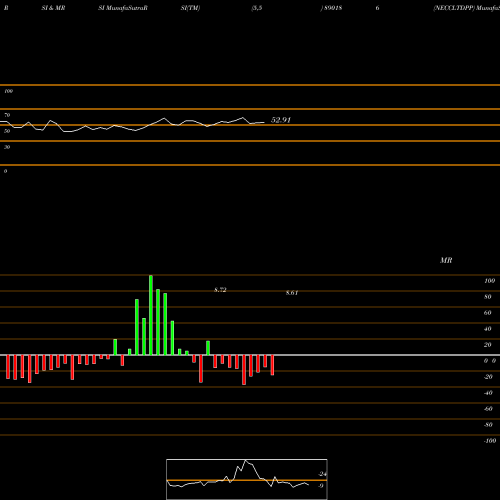Click the MR right axis label "-60"

488,409
